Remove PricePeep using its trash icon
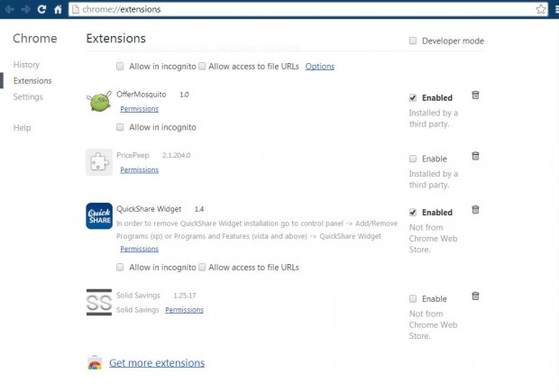This screenshot has height=392, width=559. coord(475,156)
